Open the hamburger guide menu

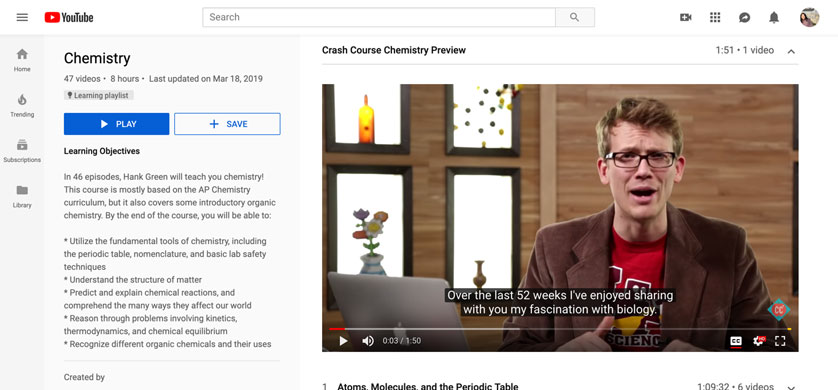coord(22,17)
